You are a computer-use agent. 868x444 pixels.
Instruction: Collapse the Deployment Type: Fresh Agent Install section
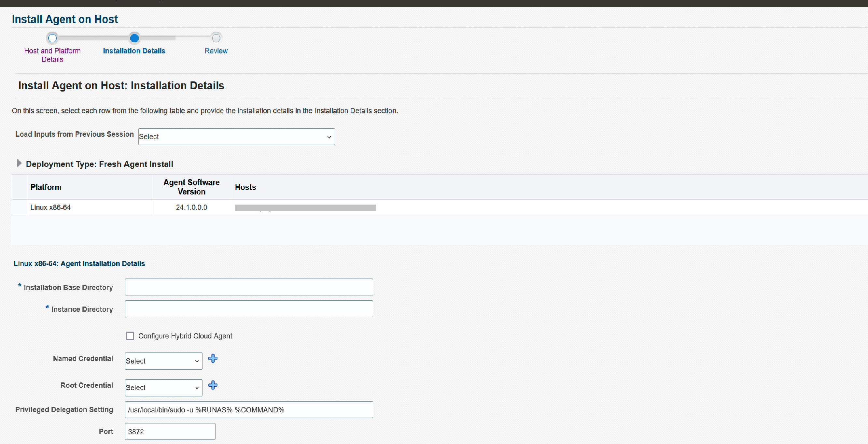(x=19, y=164)
